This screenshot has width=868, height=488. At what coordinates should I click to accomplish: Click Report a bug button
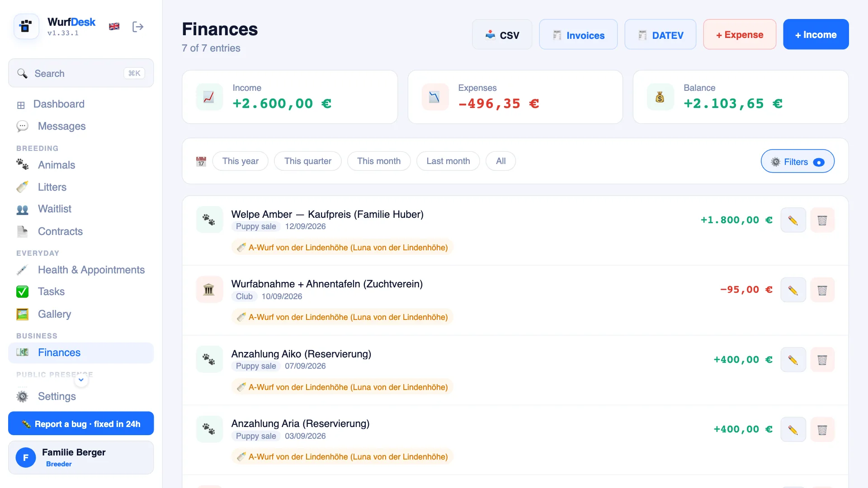(x=81, y=424)
